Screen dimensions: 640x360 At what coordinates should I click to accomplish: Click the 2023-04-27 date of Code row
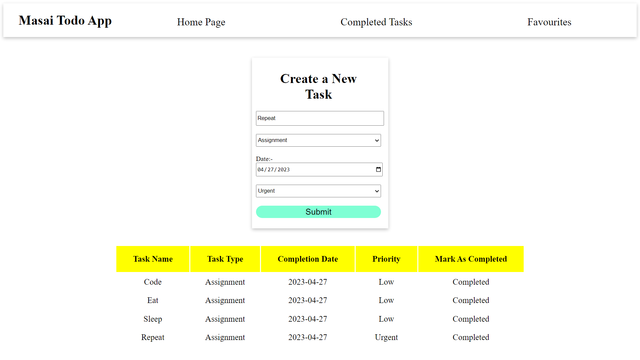308,282
